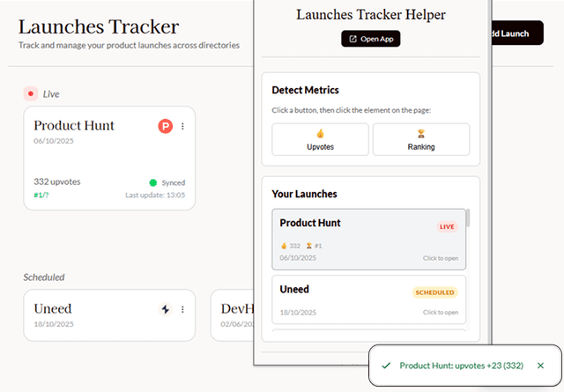Viewport: 564px width, 392px height.
Task: Click the Synced status label
Action: point(174,183)
